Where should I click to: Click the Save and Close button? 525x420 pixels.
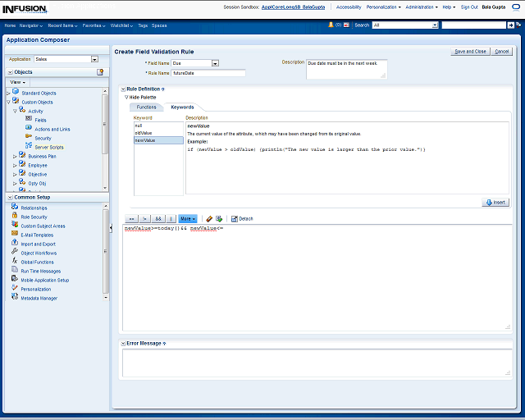click(470, 52)
